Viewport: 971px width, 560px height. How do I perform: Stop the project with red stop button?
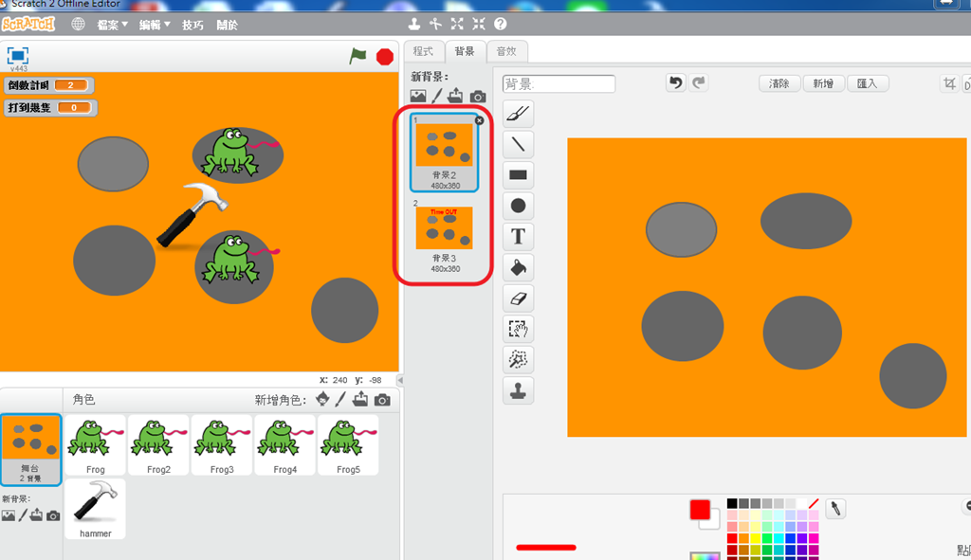385,56
